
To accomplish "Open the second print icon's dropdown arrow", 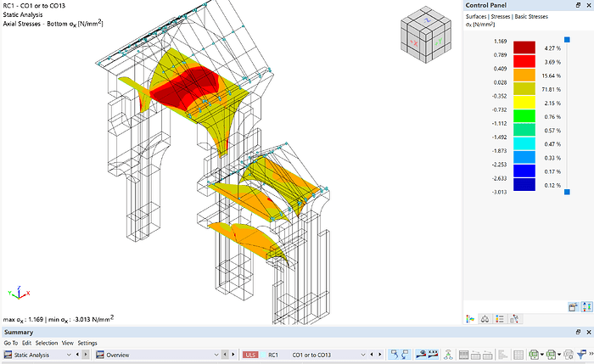I will pos(558,355).
